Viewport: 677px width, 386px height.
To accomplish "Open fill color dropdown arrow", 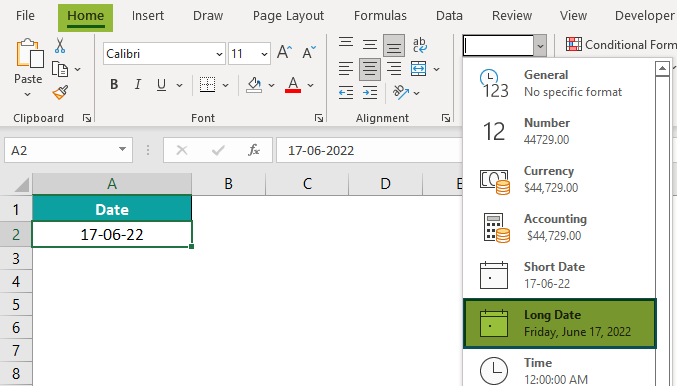I will tap(271, 85).
